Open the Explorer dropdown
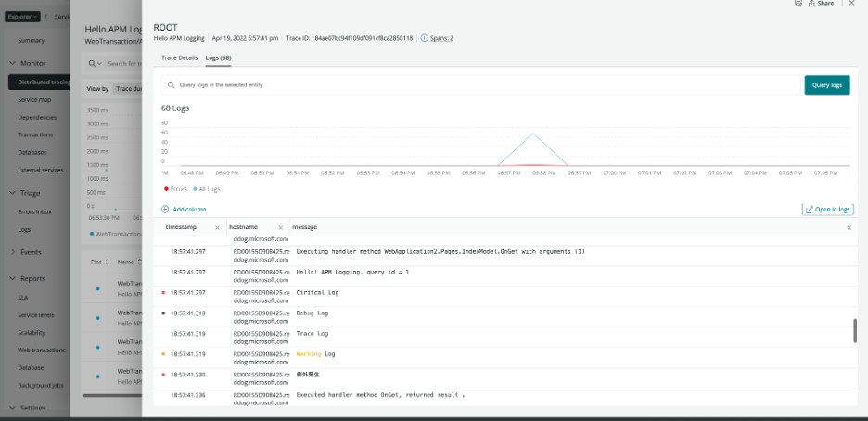The height and width of the screenshot is (421, 868). 26,16
